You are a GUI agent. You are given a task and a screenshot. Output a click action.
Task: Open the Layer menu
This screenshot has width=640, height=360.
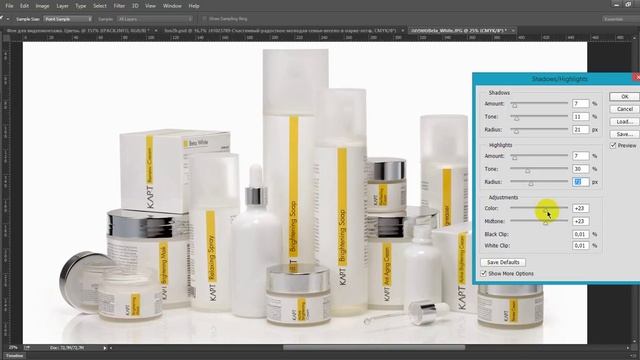(62, 6)
